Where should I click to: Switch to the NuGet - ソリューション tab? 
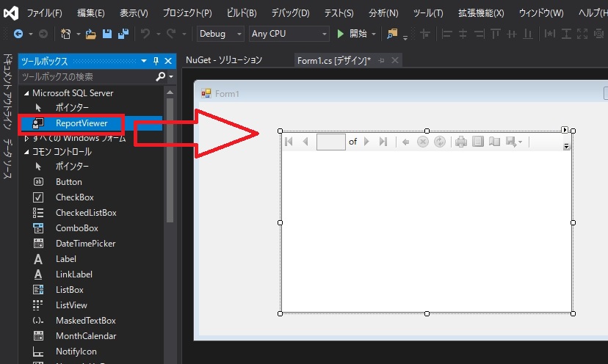pyautogui.click(x=224, y=60)
